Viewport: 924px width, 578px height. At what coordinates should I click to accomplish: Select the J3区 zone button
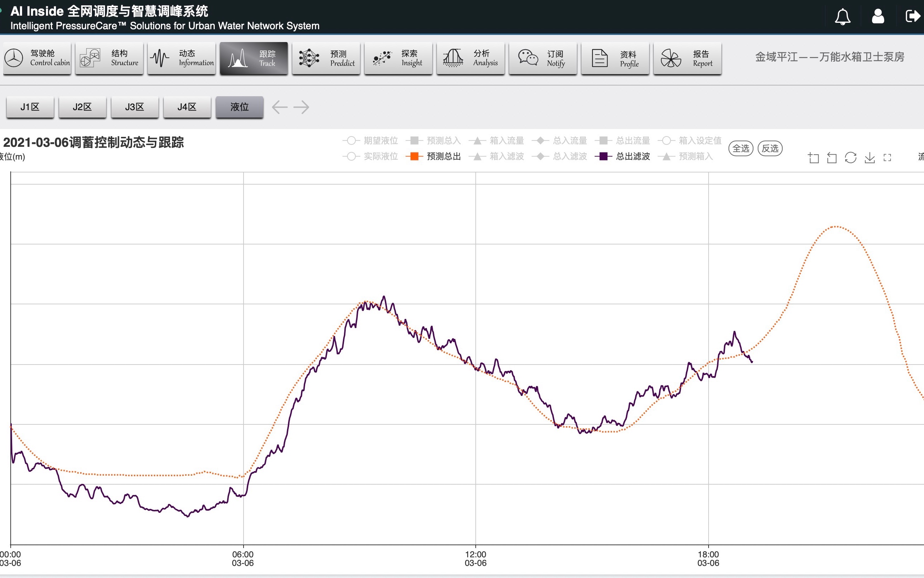(x=135, y=107)
